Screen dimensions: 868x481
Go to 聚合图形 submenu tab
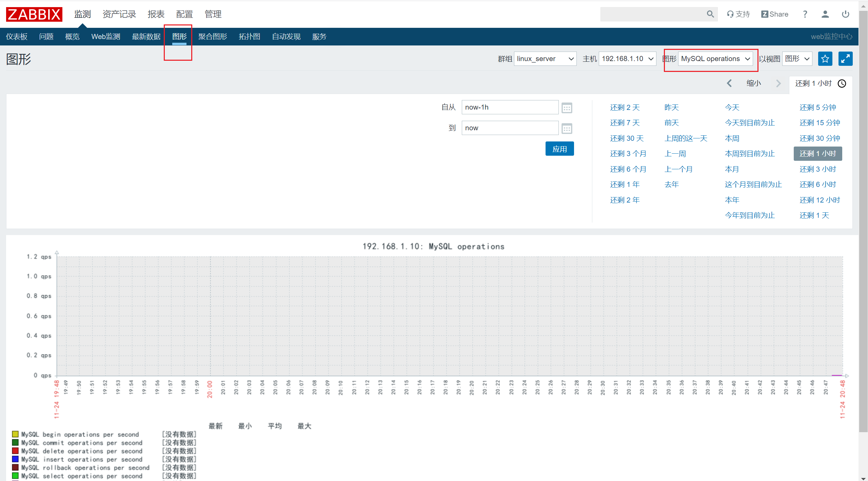click(x=213, y=37)
